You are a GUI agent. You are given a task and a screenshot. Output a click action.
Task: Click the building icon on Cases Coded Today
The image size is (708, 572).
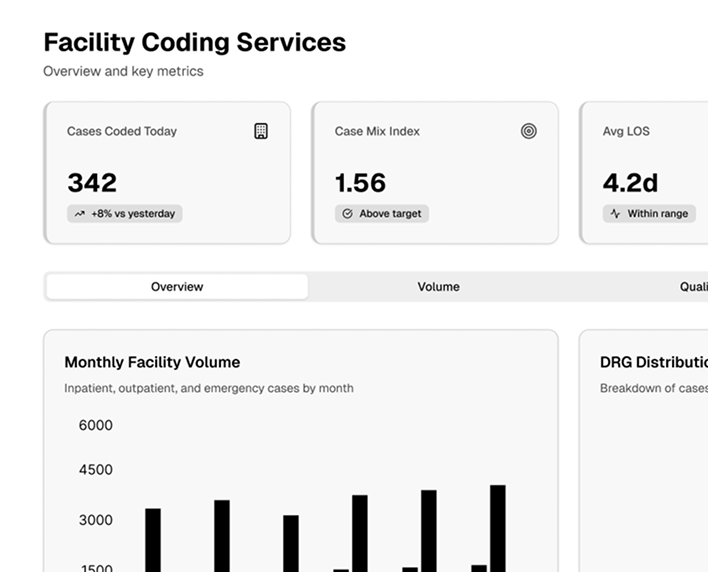click(261, 131)
